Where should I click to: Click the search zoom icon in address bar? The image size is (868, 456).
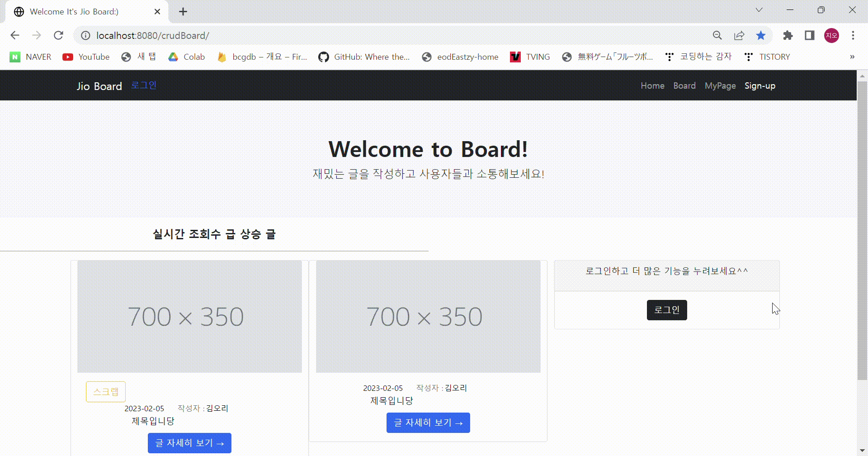coord(717,35)
